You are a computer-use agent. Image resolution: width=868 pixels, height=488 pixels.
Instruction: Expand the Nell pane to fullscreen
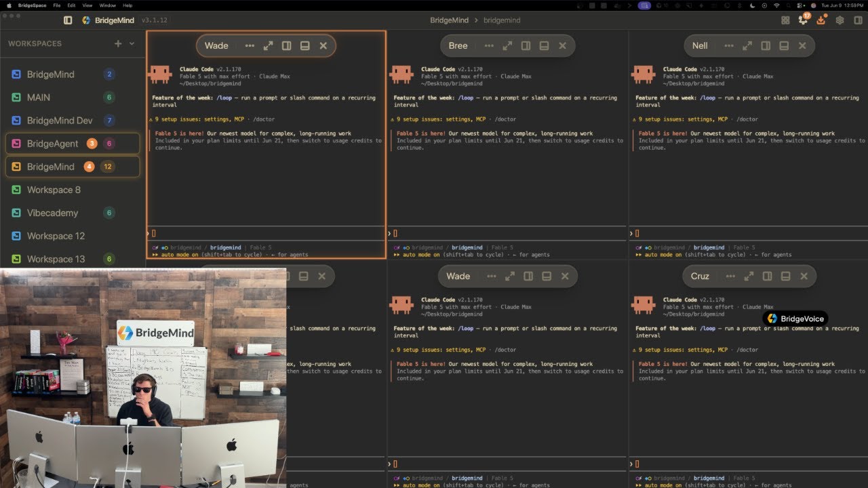(747, 45)
